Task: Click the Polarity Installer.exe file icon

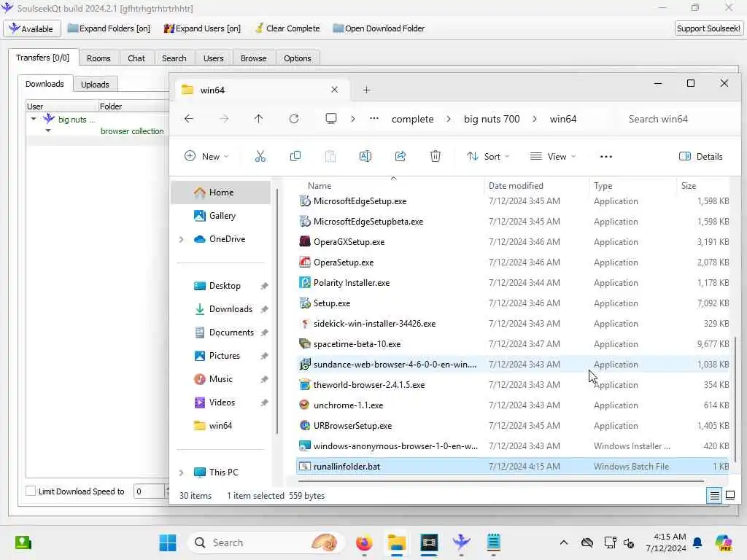Action: (305, 282)
